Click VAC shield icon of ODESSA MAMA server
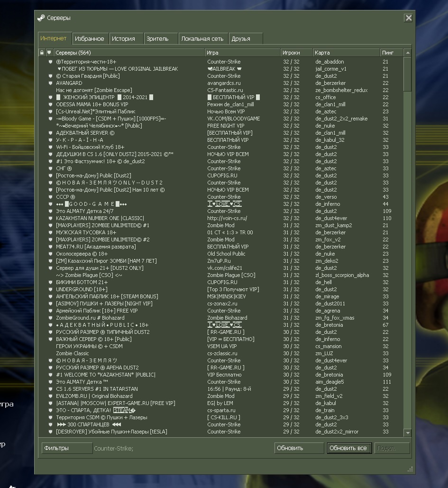 (x=50, y=104)
